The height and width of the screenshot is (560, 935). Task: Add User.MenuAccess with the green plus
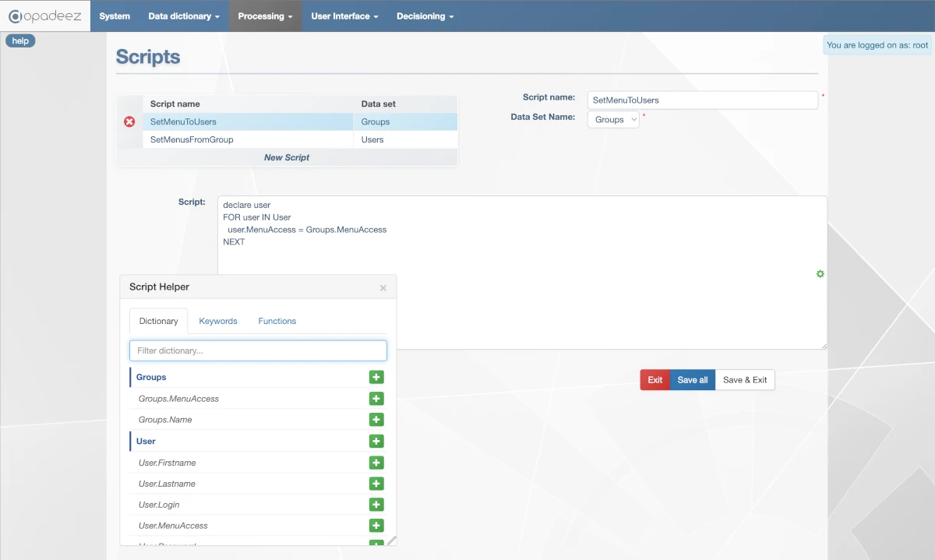click(376, 526)
